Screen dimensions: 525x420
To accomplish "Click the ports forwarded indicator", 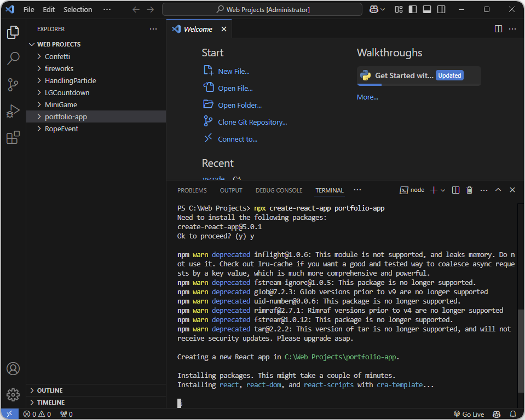I will coord(66,415).
